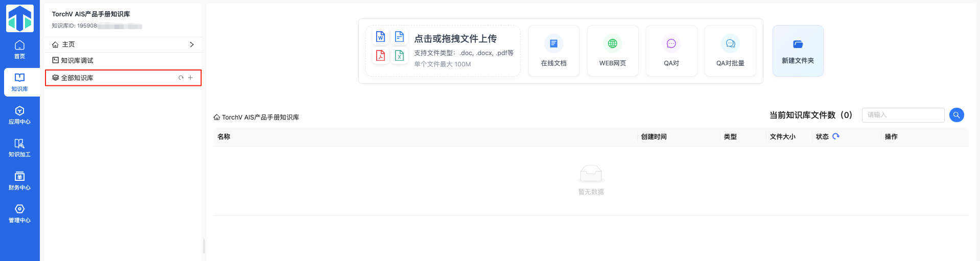Open 知识库调试 entry
Image resolution: width=980 pixels, height=261 pixels.
pyautogui.click(x=123, y=60)
